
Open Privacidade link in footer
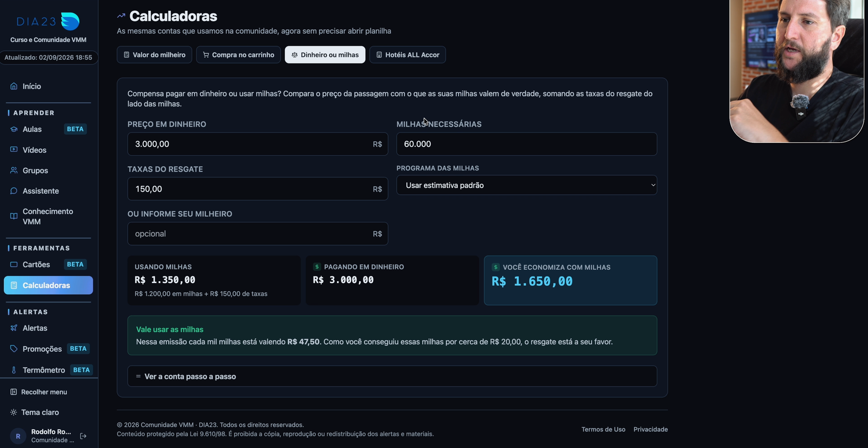pyautogui.click(x=650, y=430)
